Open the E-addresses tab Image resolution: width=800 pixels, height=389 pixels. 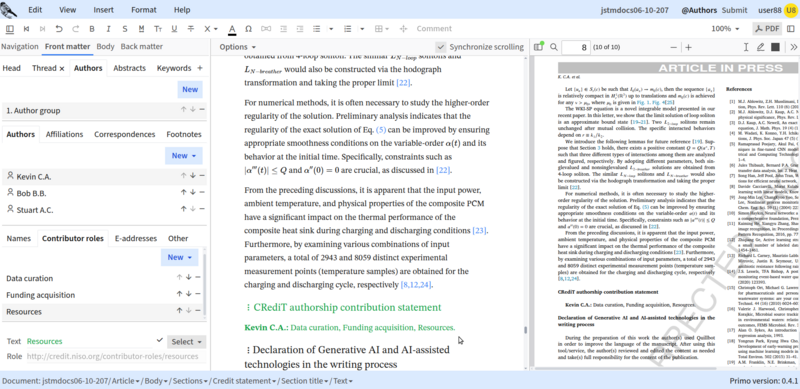pyautogui.click(x=136, y=238)
